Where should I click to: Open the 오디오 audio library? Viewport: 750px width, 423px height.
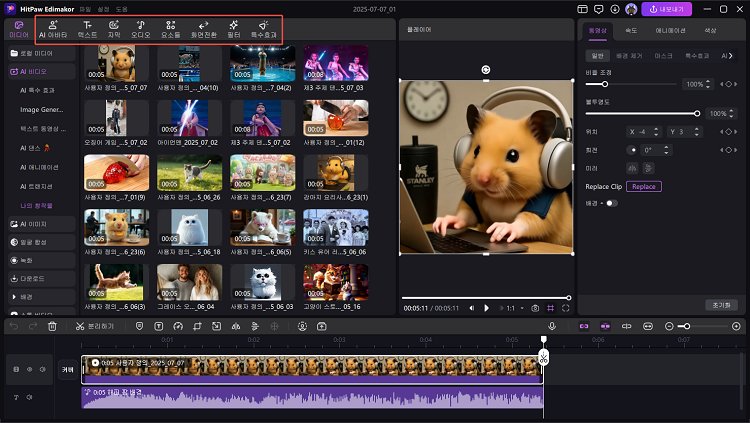tap(141, 30)
